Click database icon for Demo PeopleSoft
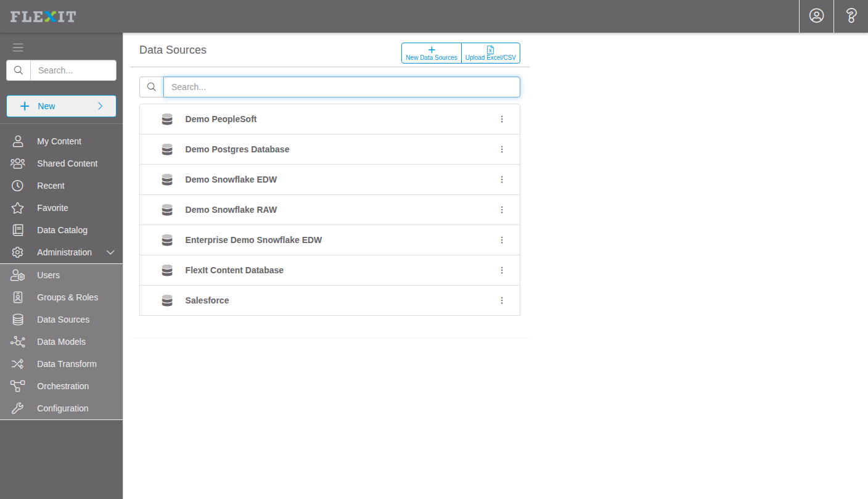This screenshot has width=868, height=499. tap(167, 119)
